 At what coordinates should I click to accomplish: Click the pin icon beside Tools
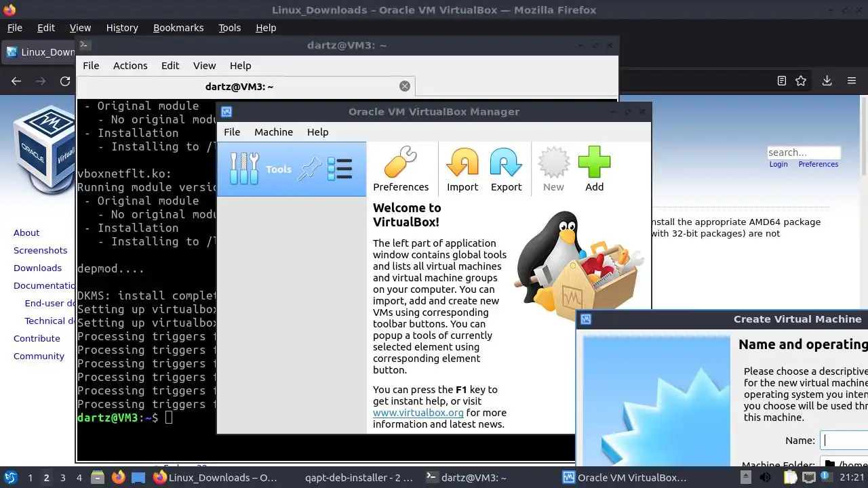click(x=309, y=169)
